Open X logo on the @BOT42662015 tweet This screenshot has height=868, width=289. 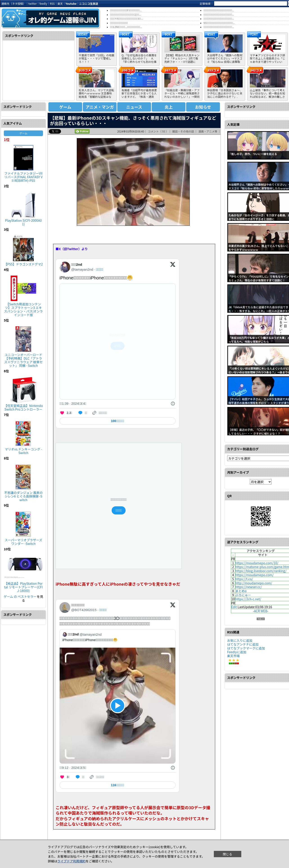click(x=173, y=605)
